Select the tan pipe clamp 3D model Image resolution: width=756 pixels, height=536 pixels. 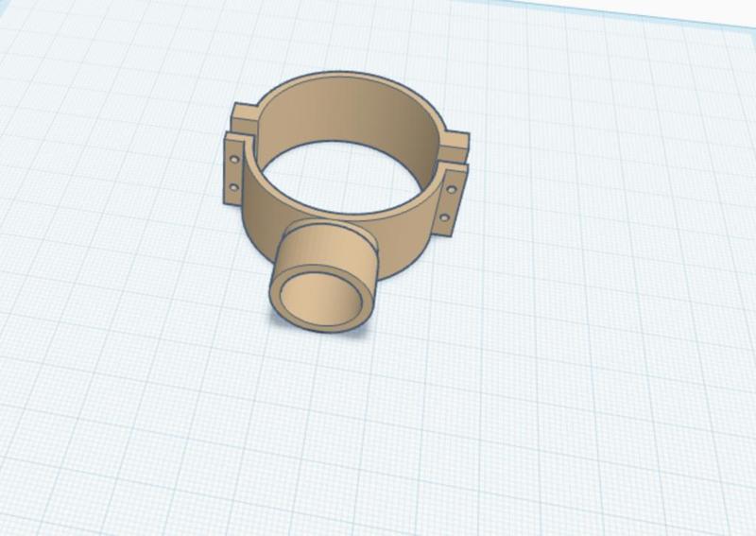[346, 201]
